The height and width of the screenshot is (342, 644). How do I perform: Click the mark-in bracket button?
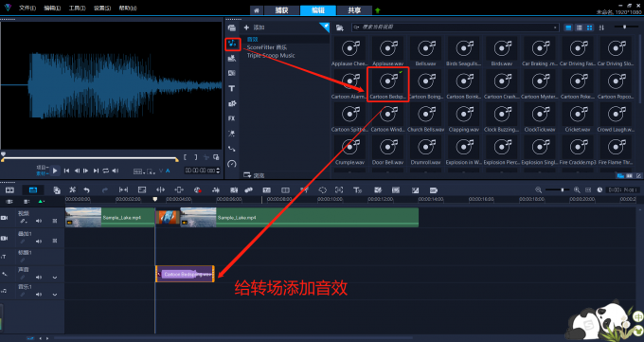[186, 157]
